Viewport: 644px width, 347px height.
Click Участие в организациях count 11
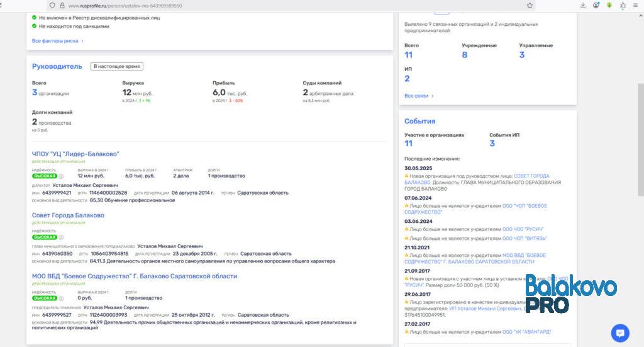(x=408, y=144)
